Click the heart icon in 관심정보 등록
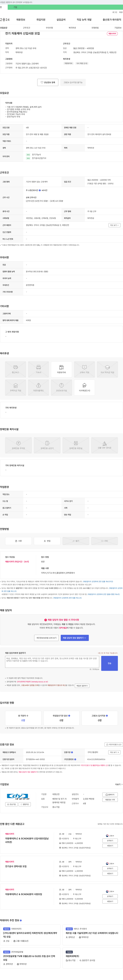 point(42,82)
